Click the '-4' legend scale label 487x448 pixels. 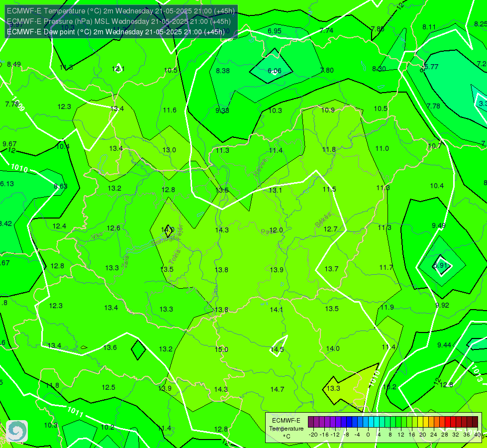357,435
